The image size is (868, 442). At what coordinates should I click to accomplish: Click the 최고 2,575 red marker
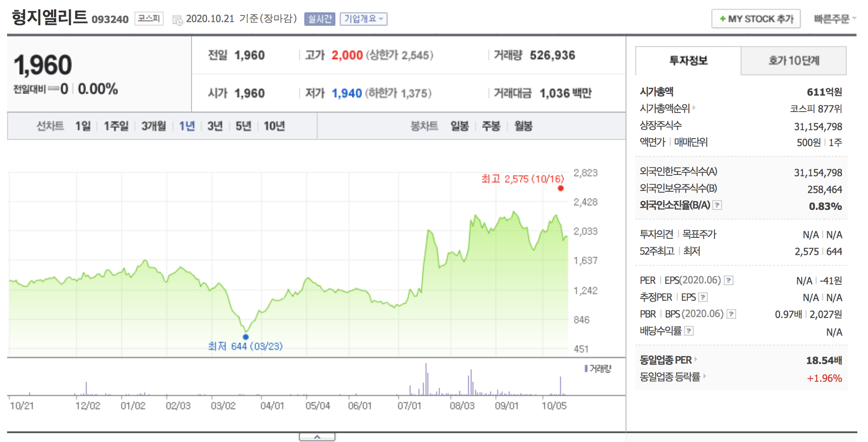pos(561,188)
